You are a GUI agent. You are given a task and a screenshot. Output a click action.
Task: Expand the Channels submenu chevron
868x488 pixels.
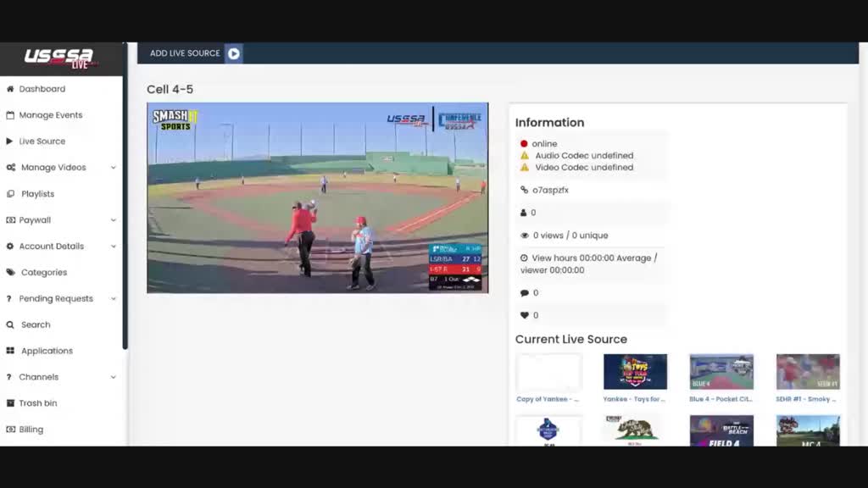pos(114,377)
